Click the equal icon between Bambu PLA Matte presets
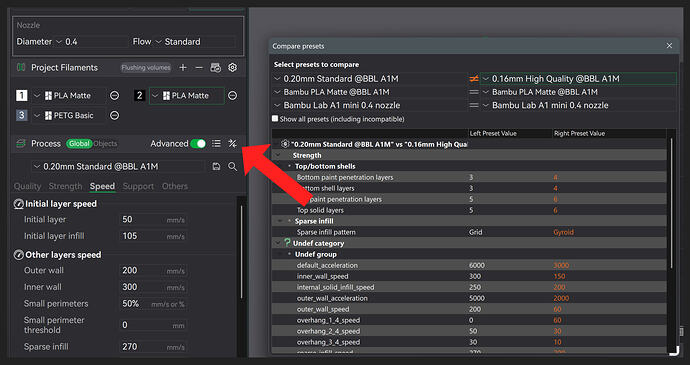Image resolution: width=690 pixels, height=365 pixels. [x=473, y=92]
